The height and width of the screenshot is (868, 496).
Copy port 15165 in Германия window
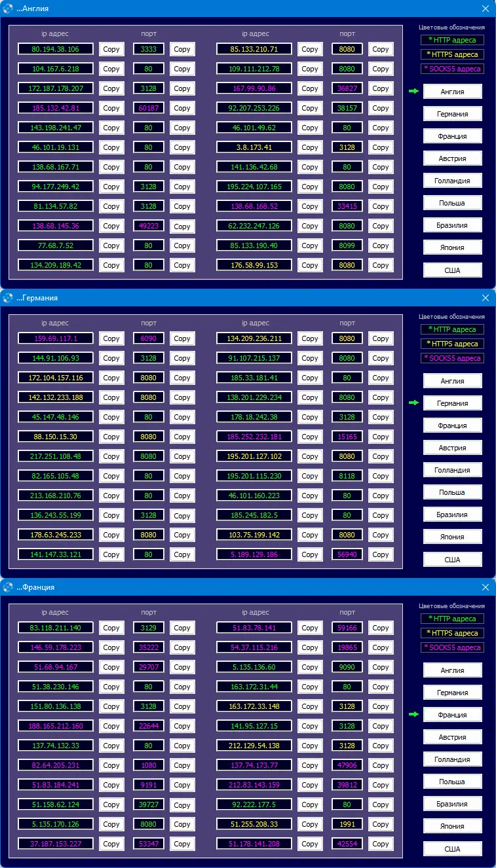[381, 437]
